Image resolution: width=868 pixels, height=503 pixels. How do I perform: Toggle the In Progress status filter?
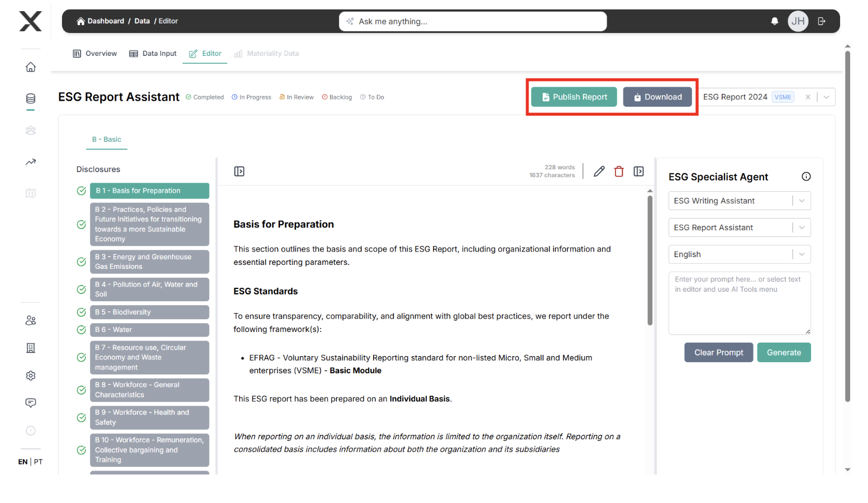tap(251, 97)
